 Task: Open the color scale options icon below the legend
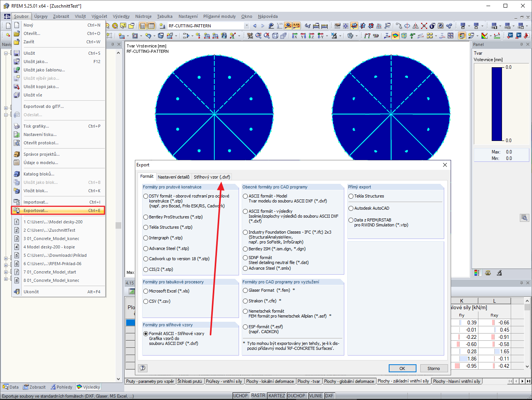point(476,273)
